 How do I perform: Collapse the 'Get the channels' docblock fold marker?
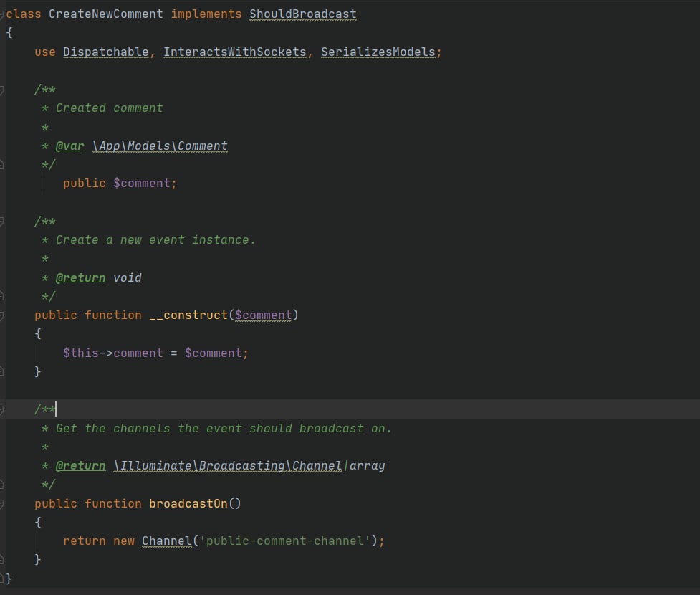(x=1, y=409)
